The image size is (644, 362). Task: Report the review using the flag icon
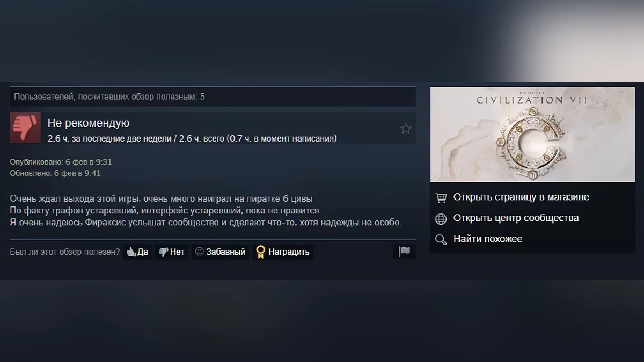coord(405,252)
